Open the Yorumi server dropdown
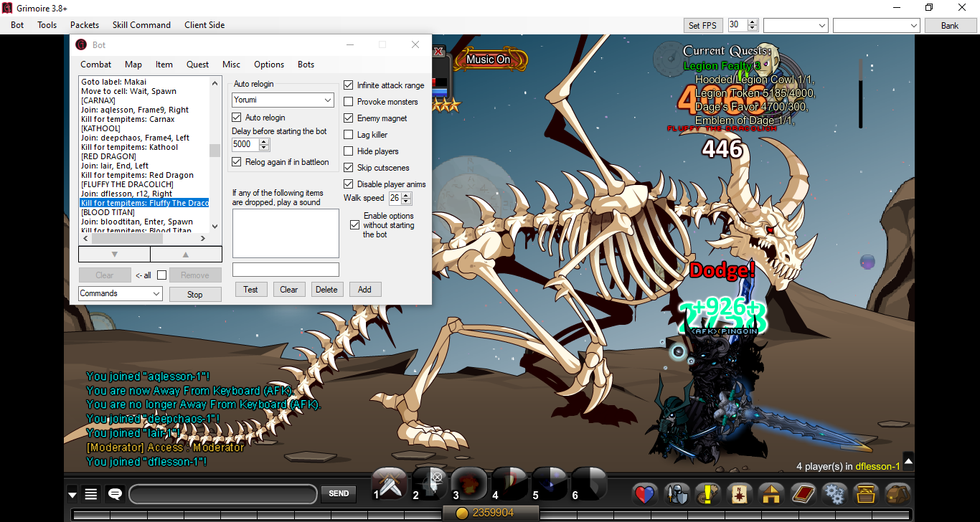Image resolution: width=980 pixels, height=522 pixels. pos(283,100)
